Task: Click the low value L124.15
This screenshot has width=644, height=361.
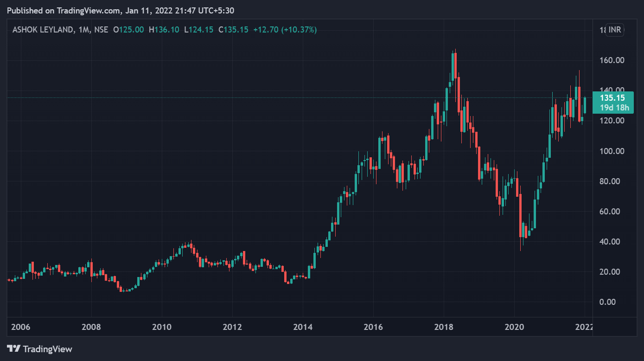Action: tap(199, 30)
